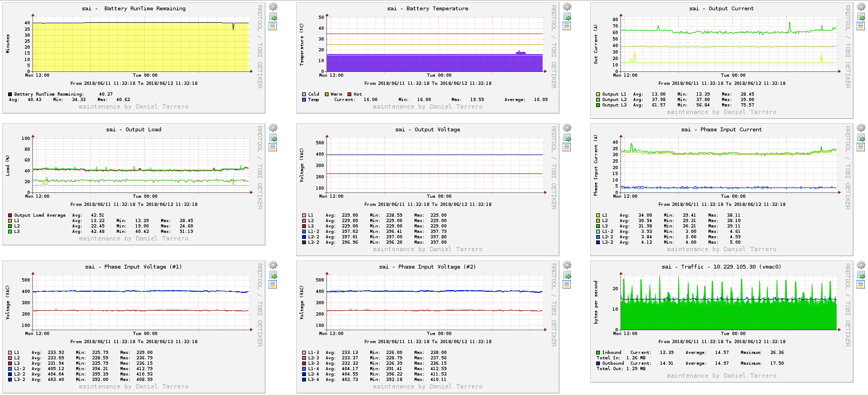Open gear utilities for Traffic vmac0 graph
The width and height of the screenshot is (868, 395).
pos(861,265)
